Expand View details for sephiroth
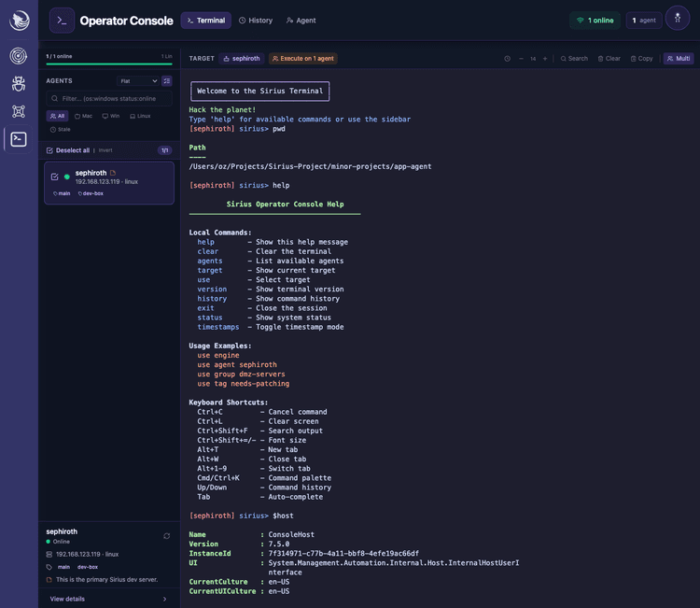 pyautogui.click(x=109, y=599)
